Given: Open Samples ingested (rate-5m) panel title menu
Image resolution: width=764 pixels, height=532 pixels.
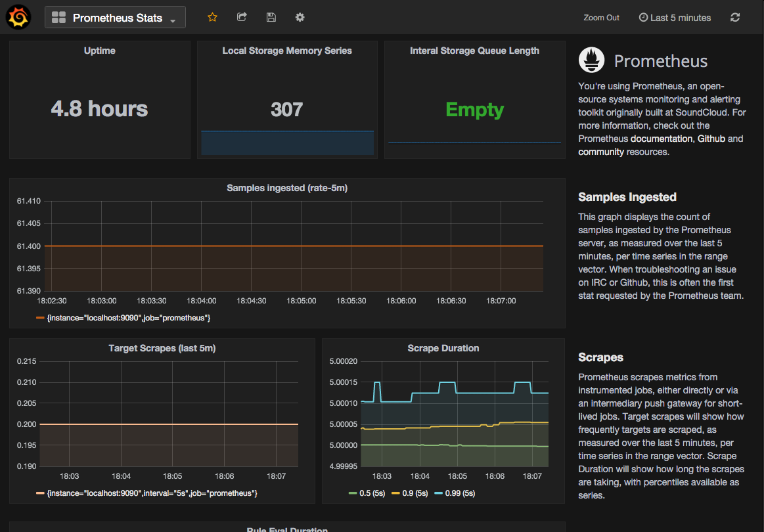Looking at the screenshot, I should coord(287,188).
